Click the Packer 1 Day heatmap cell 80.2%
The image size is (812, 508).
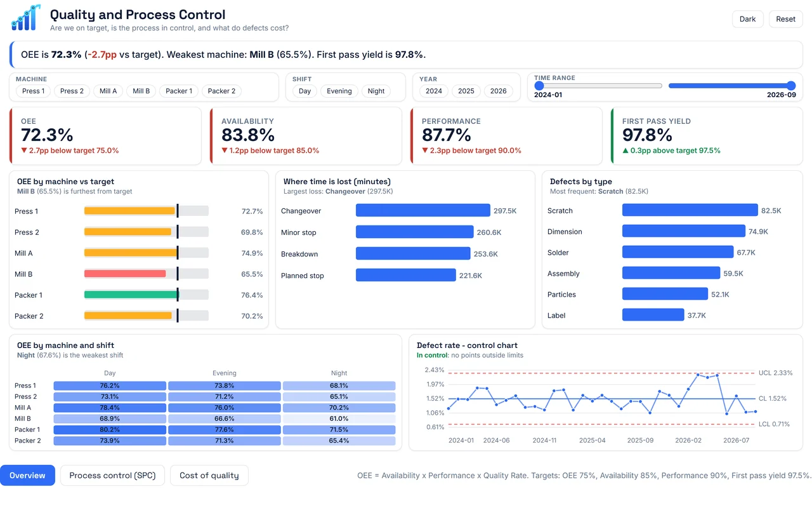[x=110, y=430]
